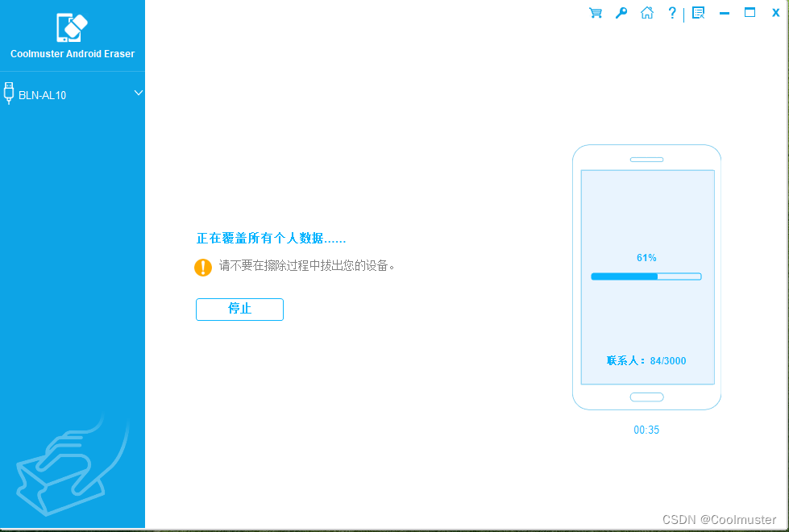Go to the home icon

pyautogui.click(x=646, y=13)
